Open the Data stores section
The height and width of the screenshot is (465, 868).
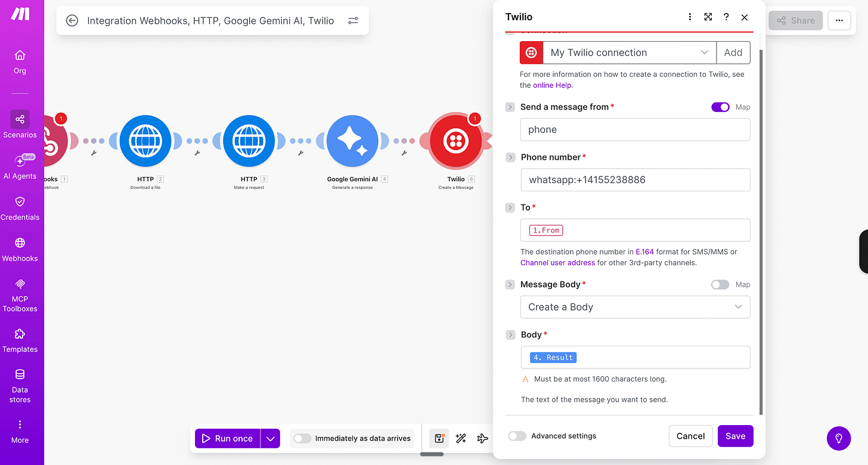point(20,386)
